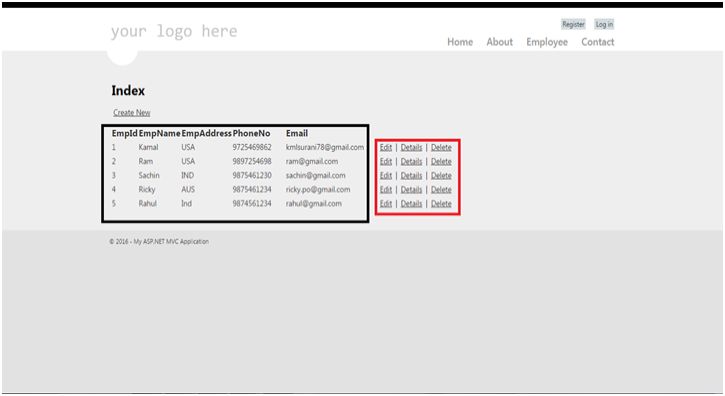The image size is (725, 396).
Task: Click the EmpId column header
Action: coord(124,133)
